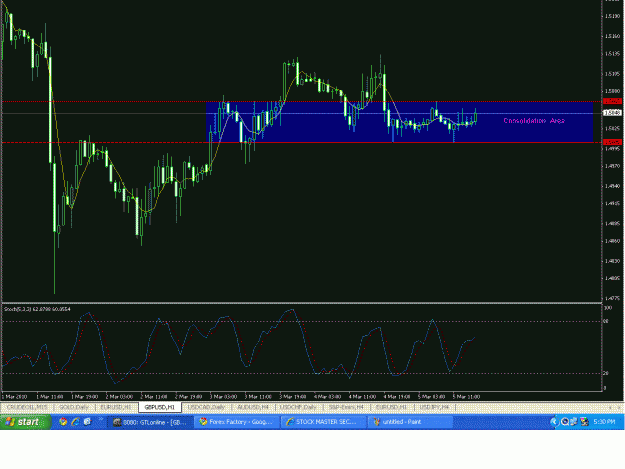Open the AUDUSD,H4 chart tab
The height and width of the screenshot is (469, 625).
pyautogui.click(x=253, y=407)
